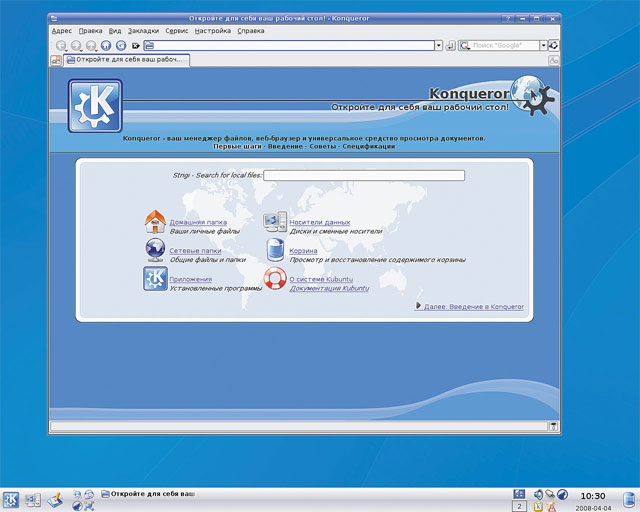Open the Сервис menu
The width and height of the screenshot is (640, 512).
(x=177, y=31)
